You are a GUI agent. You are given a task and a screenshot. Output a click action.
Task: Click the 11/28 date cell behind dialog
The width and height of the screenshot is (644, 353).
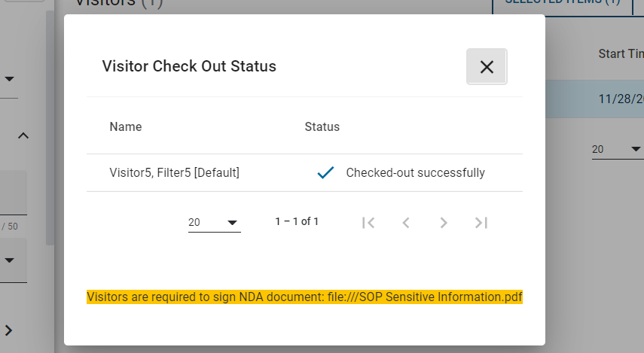[x=621, y=99]
